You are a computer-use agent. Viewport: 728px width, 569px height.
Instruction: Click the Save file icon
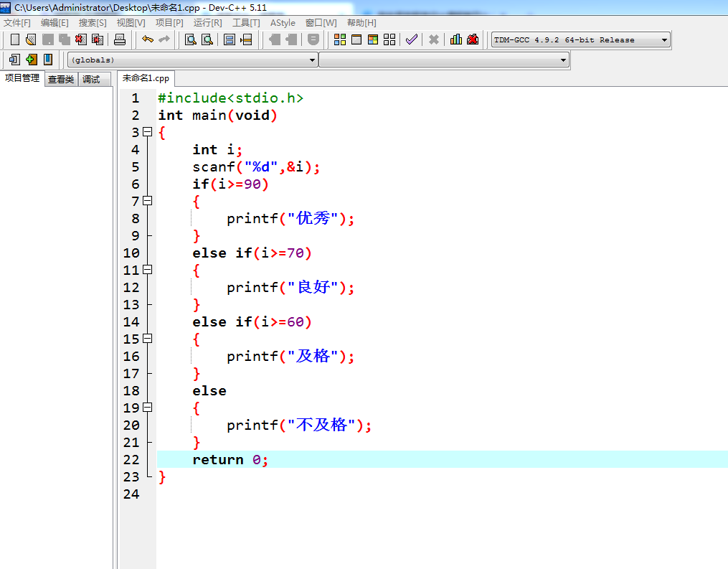click(x=48, y=39)
